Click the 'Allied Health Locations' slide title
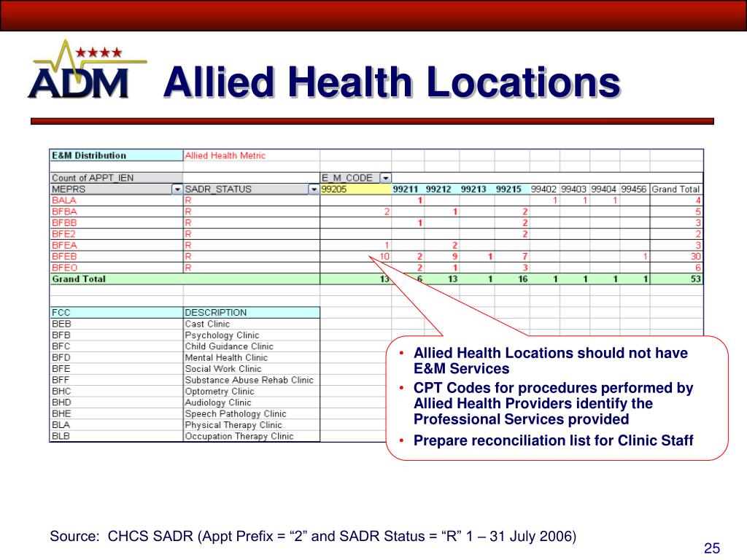Image resolution: width=747 pixels, height=560 pixels. point(392,82)
